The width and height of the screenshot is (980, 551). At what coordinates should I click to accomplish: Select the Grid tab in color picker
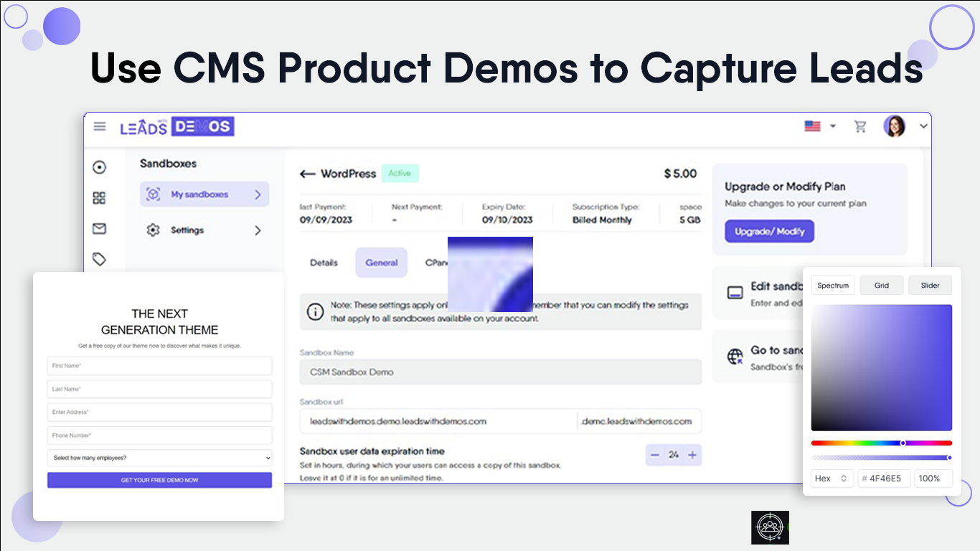click(x=882, y=286)
